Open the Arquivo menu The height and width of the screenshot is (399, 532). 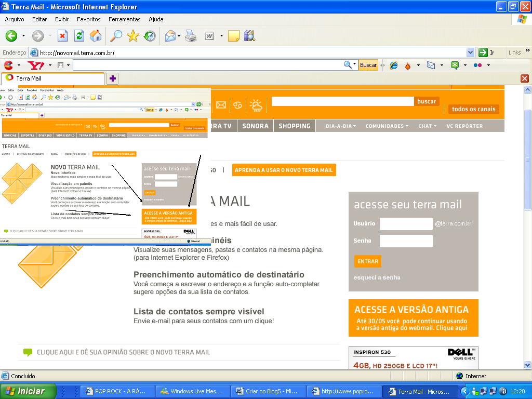pyautogui.click(x=14, y=19)
